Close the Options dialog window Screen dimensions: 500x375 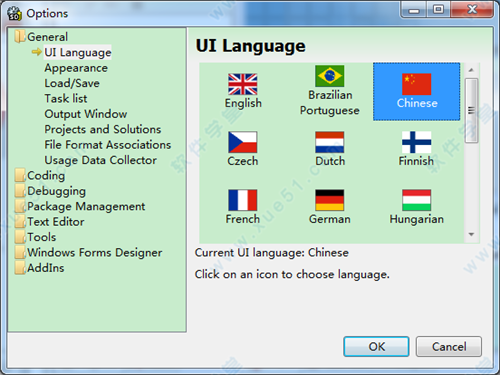(472, 9)
